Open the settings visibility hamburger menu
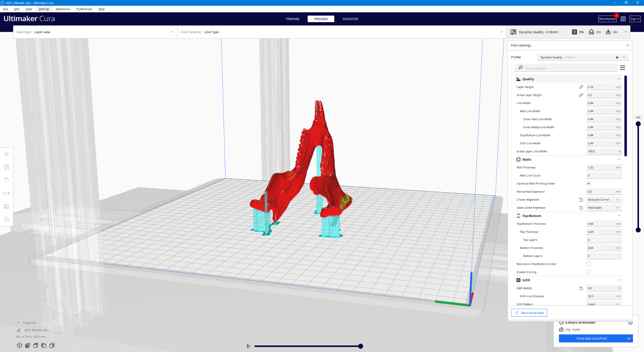The height and width of the screenshot is (352, 644). 622,68
